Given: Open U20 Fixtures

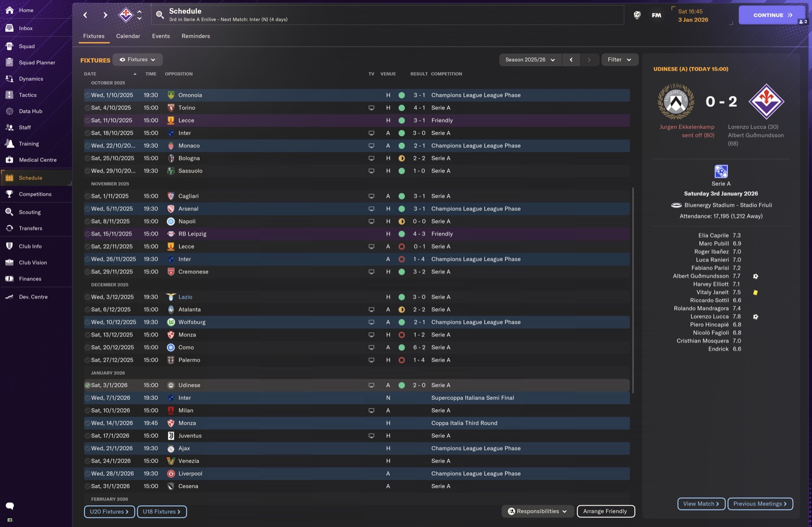Looking at the screenshot, I should point(109,512).
